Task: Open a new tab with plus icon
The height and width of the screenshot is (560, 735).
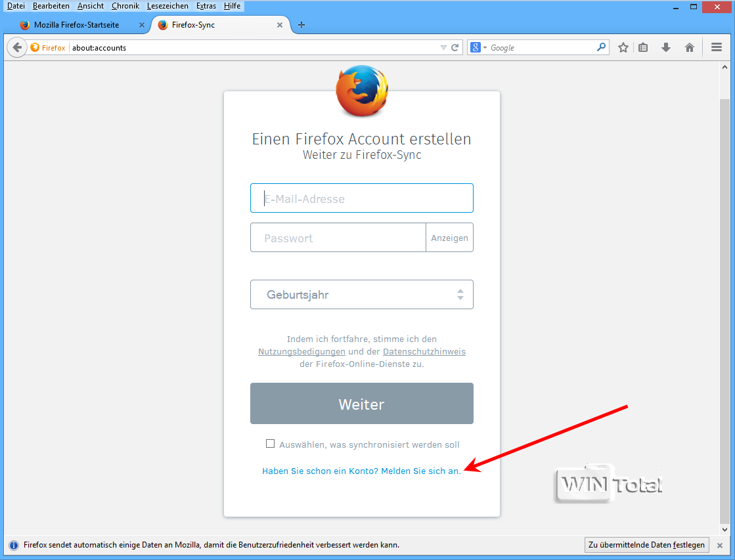Action: point(301,25)
